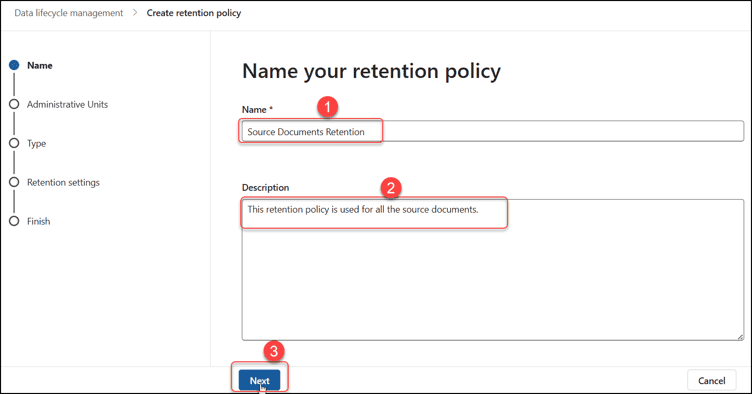This screenshot has width=752, height=394.
Task: Click the Description field label
Action: point(265,187)
